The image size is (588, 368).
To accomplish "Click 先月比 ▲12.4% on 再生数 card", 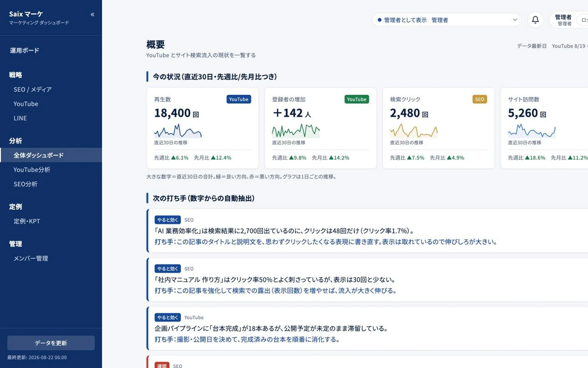I will [x=213, y=158].
